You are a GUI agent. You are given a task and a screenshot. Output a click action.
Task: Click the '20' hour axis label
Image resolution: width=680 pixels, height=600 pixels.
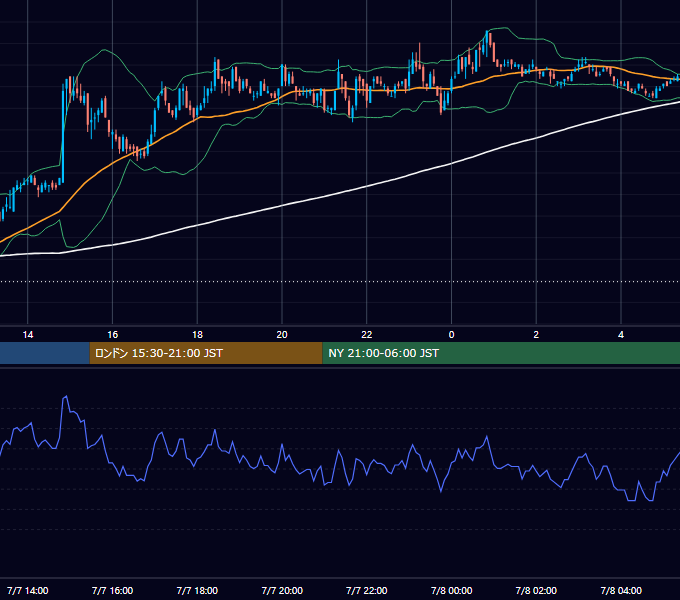[x=282, y=335]
